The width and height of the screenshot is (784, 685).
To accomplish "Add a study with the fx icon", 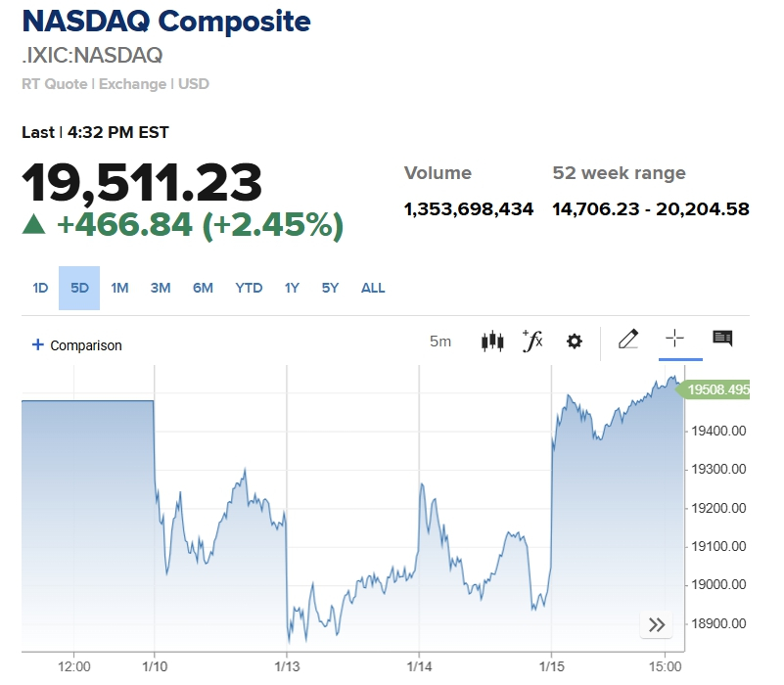I will click(532, 341).
